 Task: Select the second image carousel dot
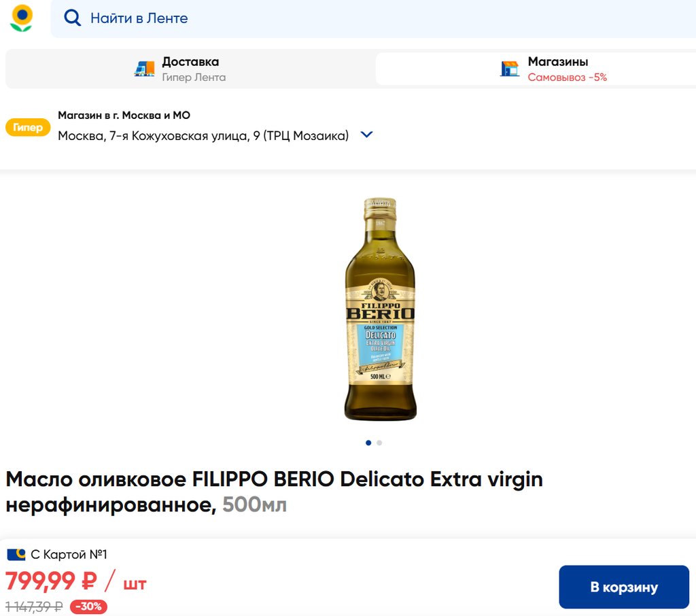[379, 443]
